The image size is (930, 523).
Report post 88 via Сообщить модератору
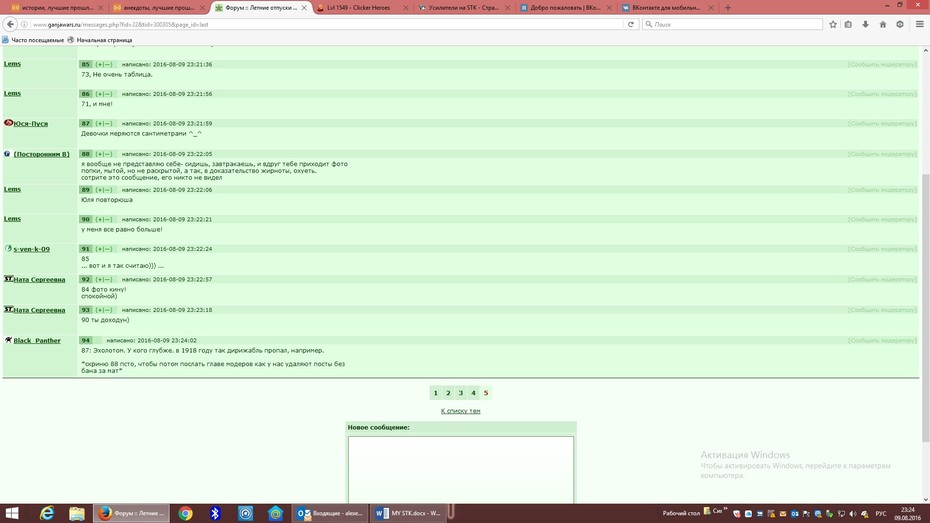point(882,154)
